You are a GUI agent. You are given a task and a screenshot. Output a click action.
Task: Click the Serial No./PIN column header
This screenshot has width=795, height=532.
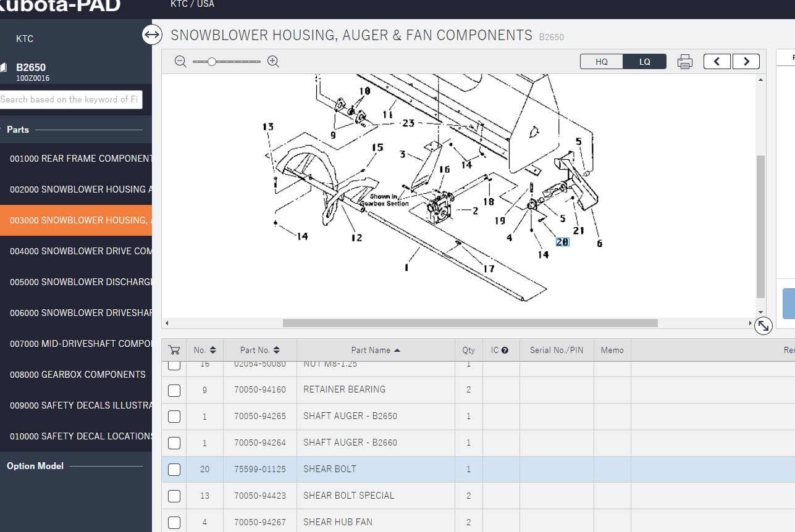[557, 350]
